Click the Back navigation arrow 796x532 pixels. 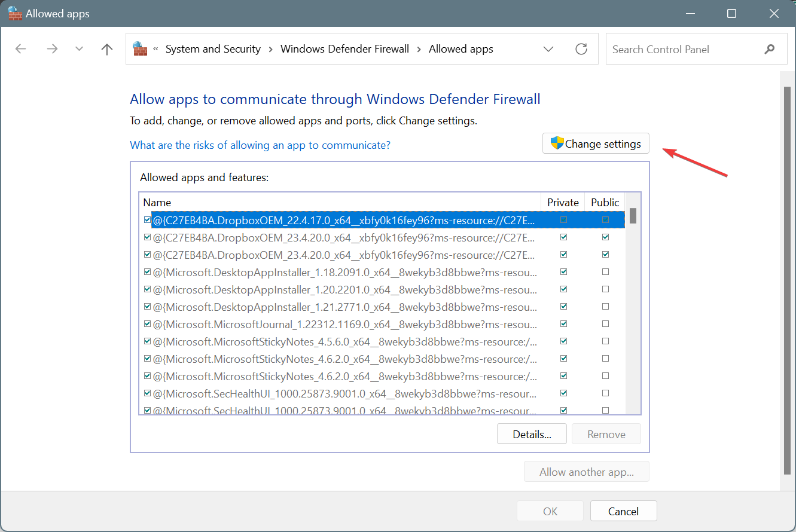21,49
